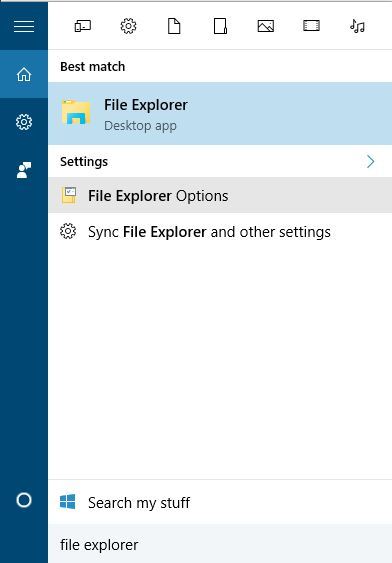Viewport: 392px width, 563px height.
Task: Click Search my stuff
Action: (x=220, y=502)
